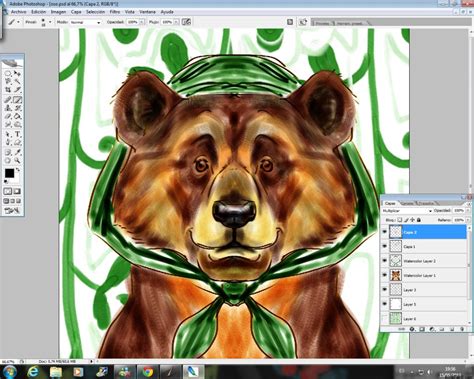
Task: Open the Archivo menu
Action: (x=18, y=12)
